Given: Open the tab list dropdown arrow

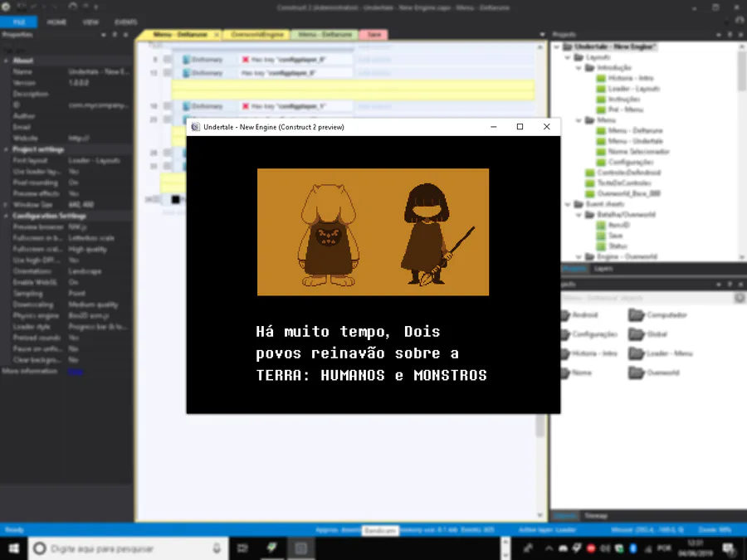Looking at the screenshot, I should pyautogui.click(x=542, y=34).
